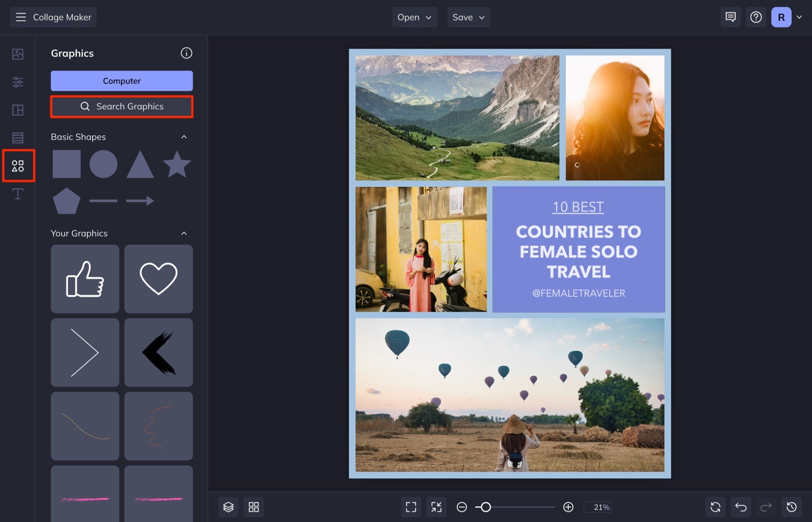Open the hamburger menu next to Collage Maker
Image resolution: width=812 pixels, height=522 pixels.
21,17
